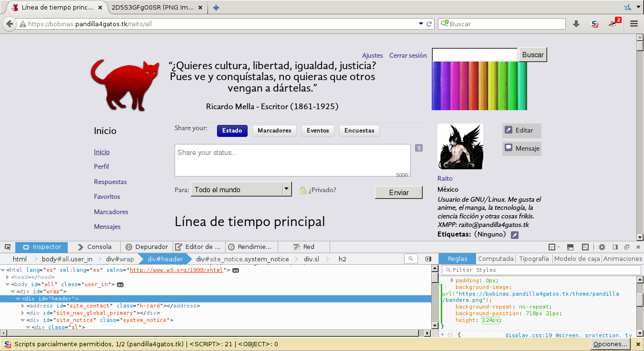The height and width of the screenshot is (351, 644).
Task: Open developer tools settings gear
Action: tap(602, 247)
